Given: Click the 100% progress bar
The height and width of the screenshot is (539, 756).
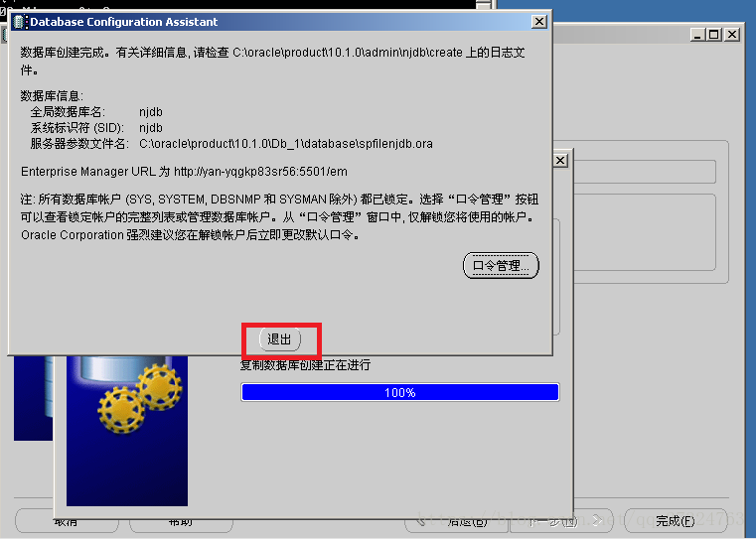Looking at the screenshot, I should click(x=400, y=392).
